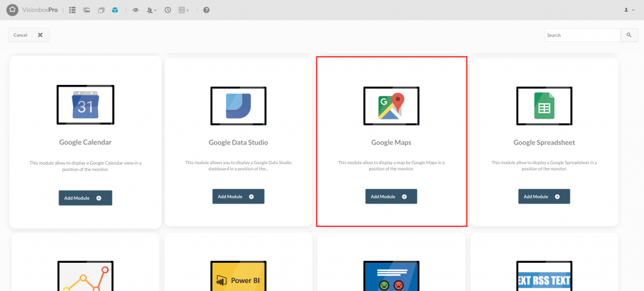
Task: Click the Google Maps description text
Action: 391,165
